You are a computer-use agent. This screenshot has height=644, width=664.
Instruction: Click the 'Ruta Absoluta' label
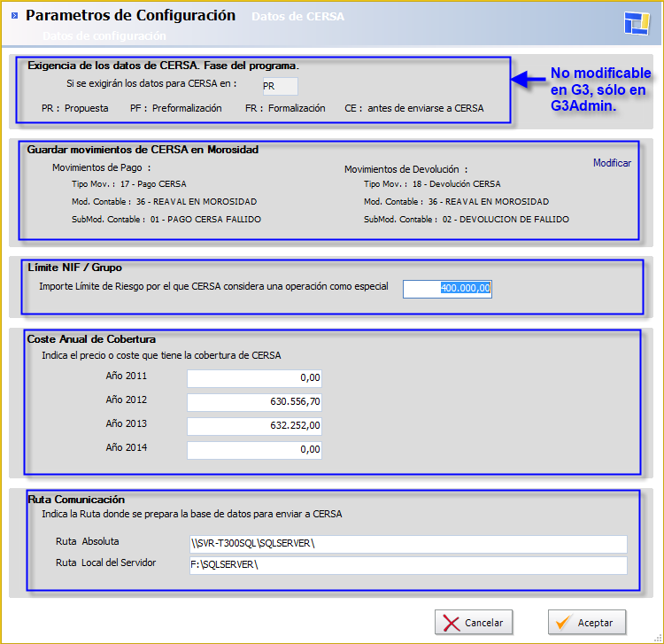click(88, 541)
